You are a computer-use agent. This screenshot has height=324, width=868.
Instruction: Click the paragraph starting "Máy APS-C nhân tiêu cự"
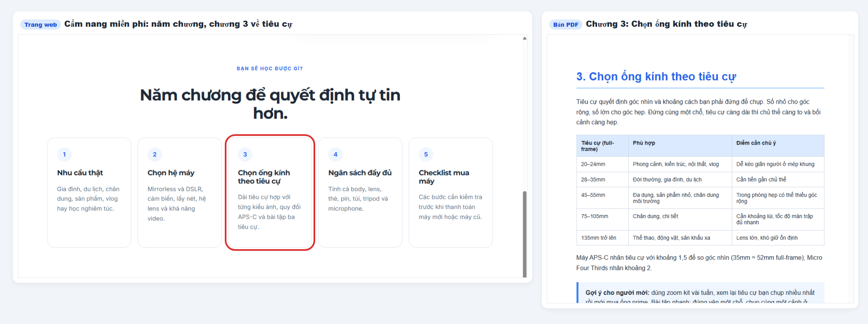click(699, 263)
